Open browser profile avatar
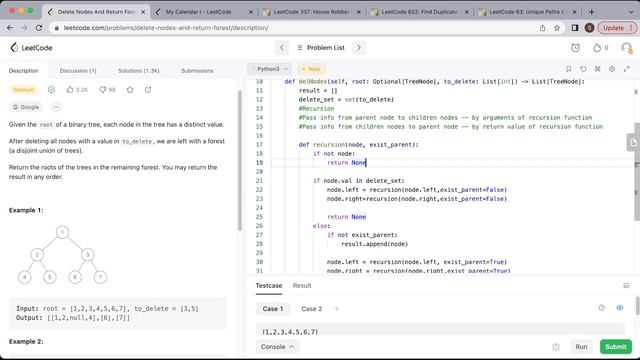 [589, 28]
